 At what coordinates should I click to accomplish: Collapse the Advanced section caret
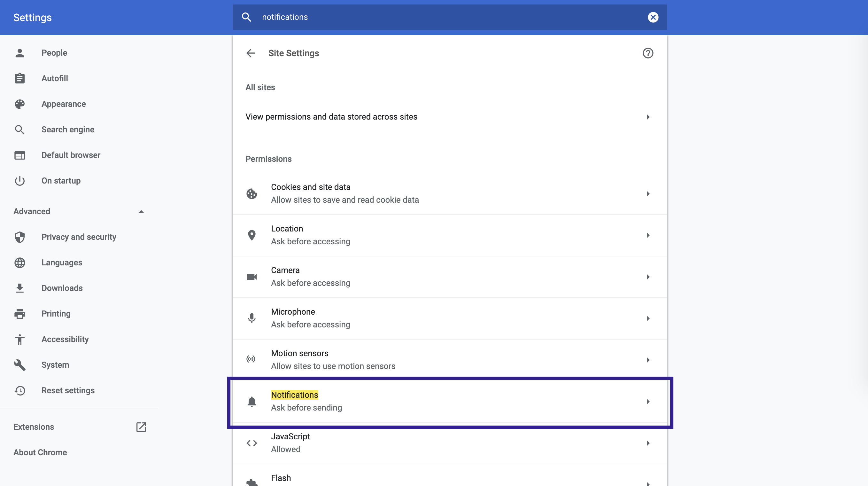tap(141, 212)
